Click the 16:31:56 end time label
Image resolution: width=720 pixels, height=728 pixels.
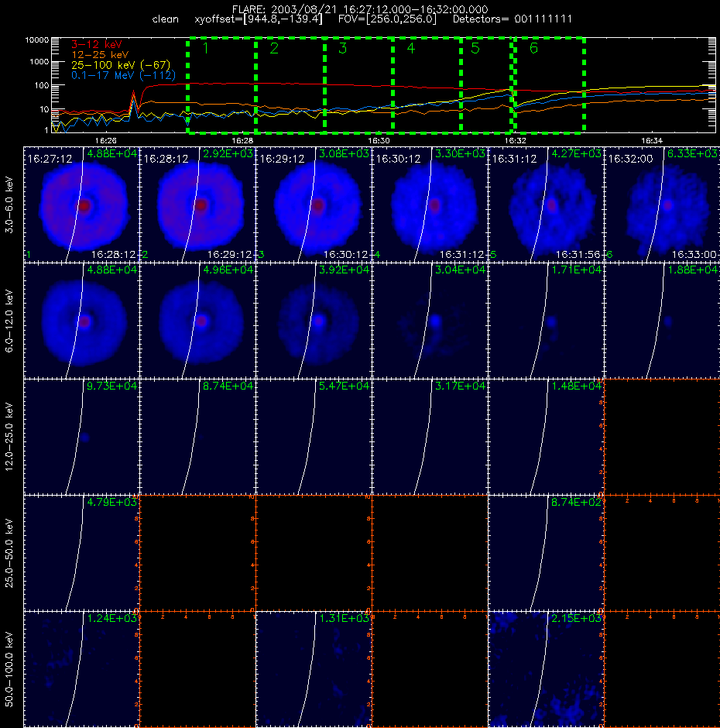click(578, 255)
